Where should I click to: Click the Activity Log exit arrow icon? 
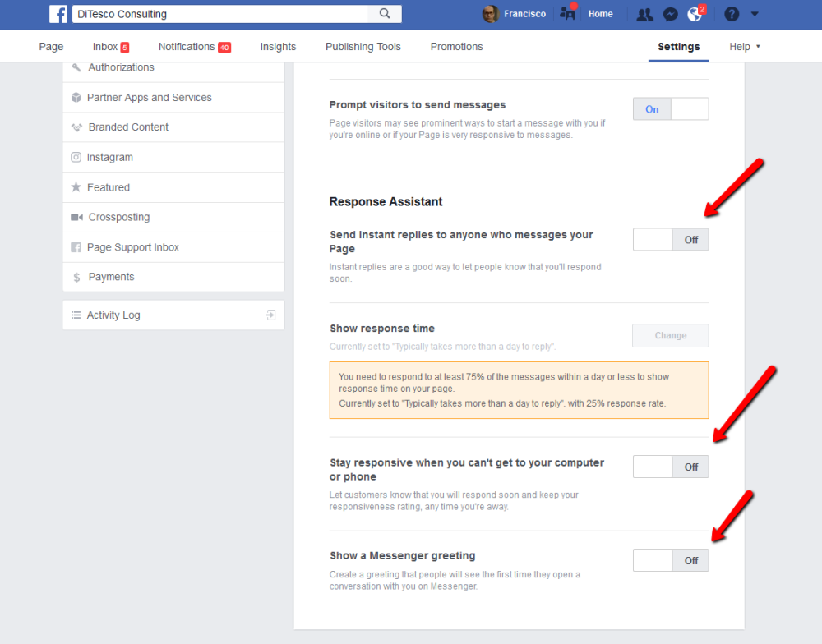270,315
